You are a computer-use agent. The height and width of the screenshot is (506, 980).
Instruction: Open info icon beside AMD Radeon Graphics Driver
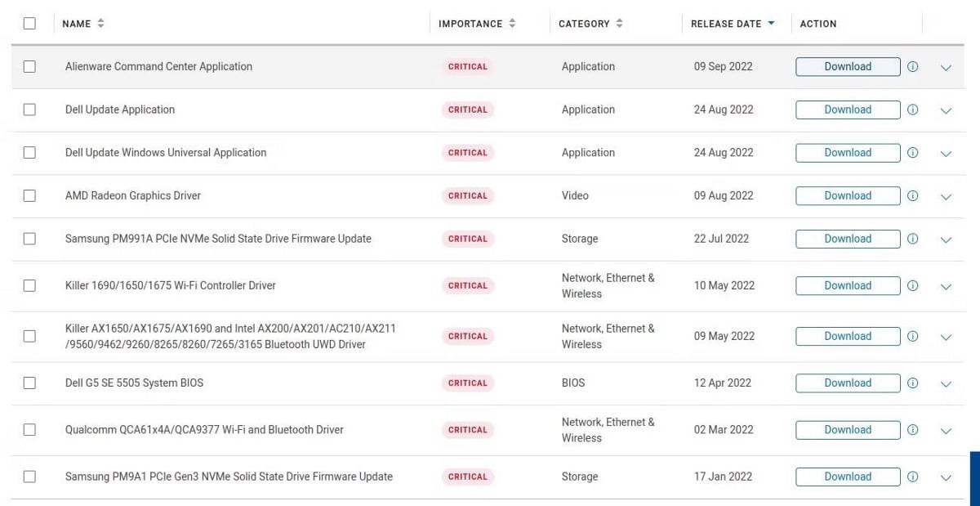[x=912, y=196]
